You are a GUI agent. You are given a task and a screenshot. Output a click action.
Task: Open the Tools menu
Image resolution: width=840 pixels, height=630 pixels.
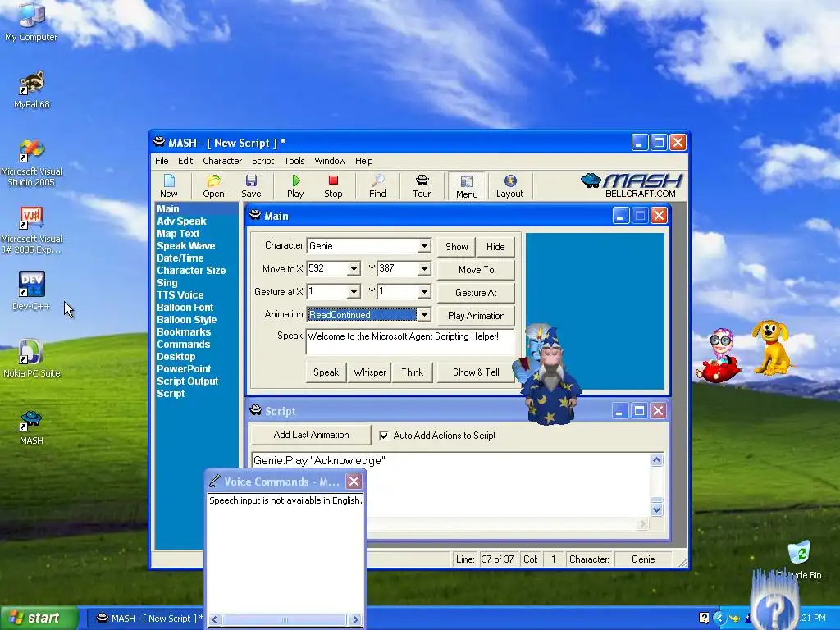[x=294, y=161]
